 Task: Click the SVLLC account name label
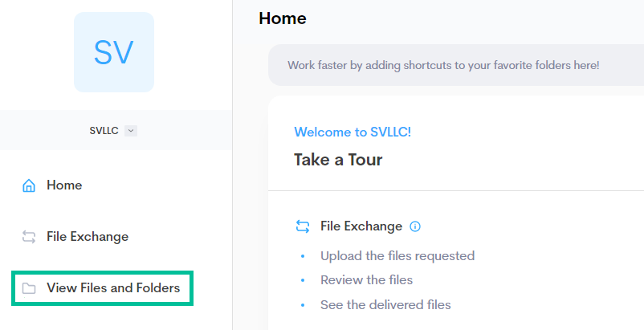click(x=104, y=131)
